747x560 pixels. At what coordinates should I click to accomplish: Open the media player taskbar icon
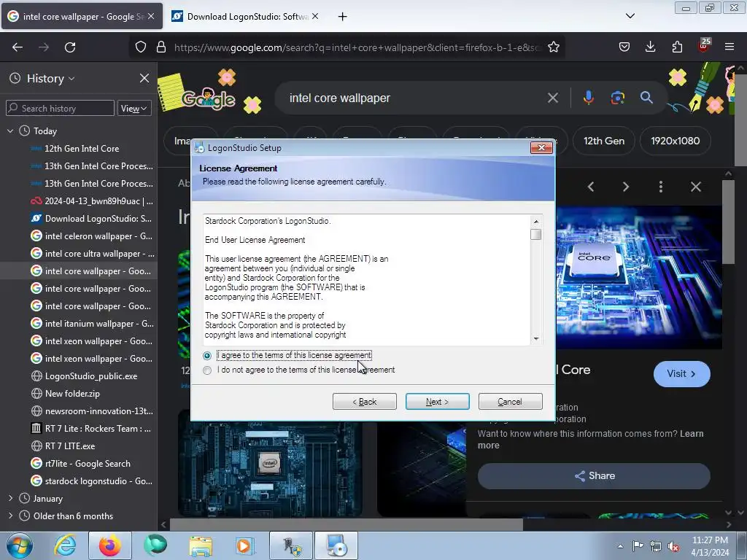tap(245, 545)
